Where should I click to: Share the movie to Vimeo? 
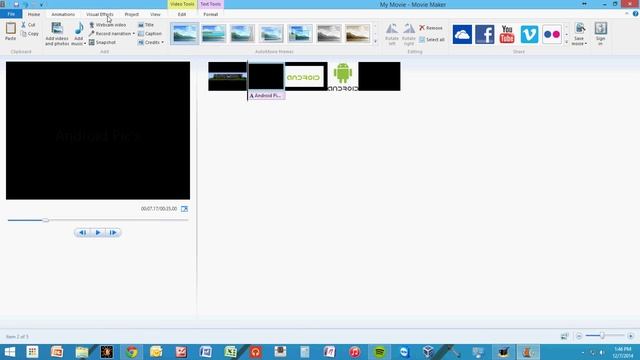click(x=529, y=34)
